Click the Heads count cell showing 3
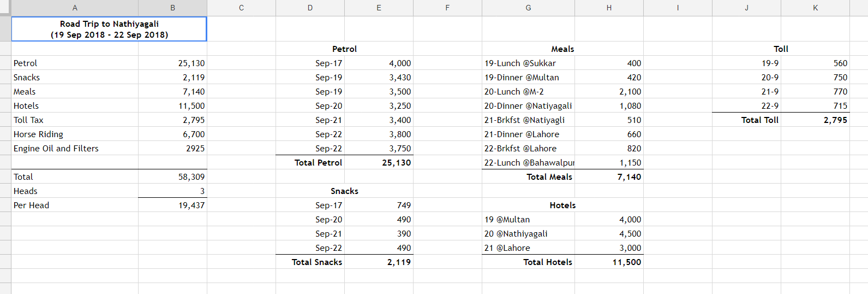Image resolution: width=868 pixels, height=294 pixels. (173, 191)
